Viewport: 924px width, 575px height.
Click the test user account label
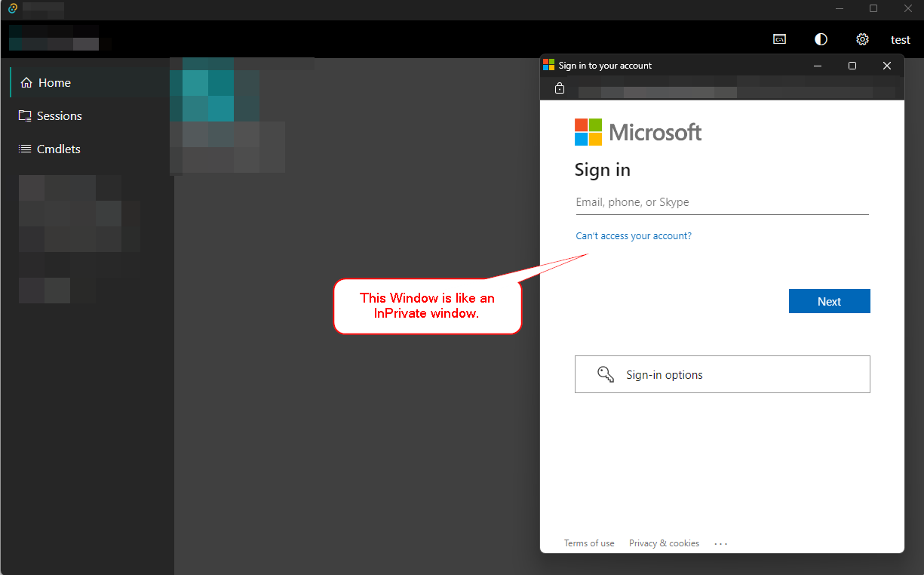click(901, 38)
